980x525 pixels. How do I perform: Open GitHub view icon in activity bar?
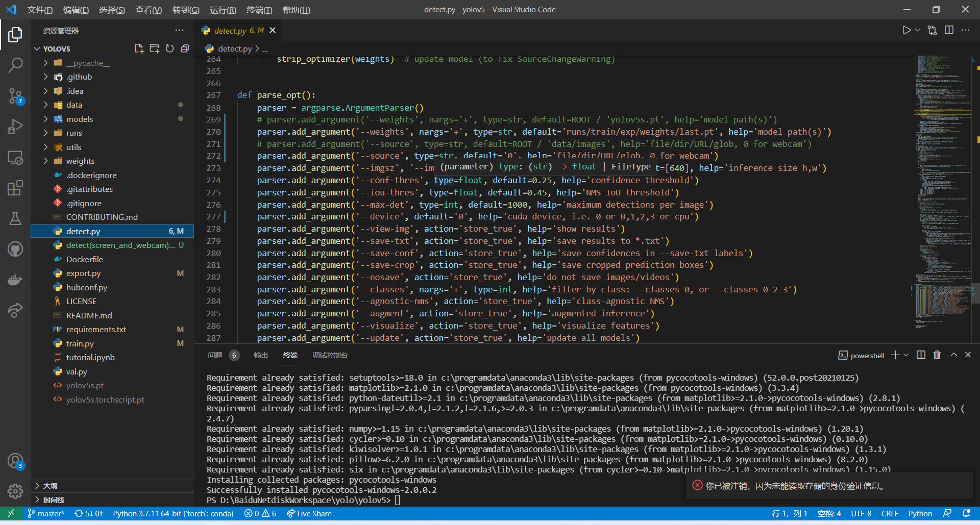[15, 249]
